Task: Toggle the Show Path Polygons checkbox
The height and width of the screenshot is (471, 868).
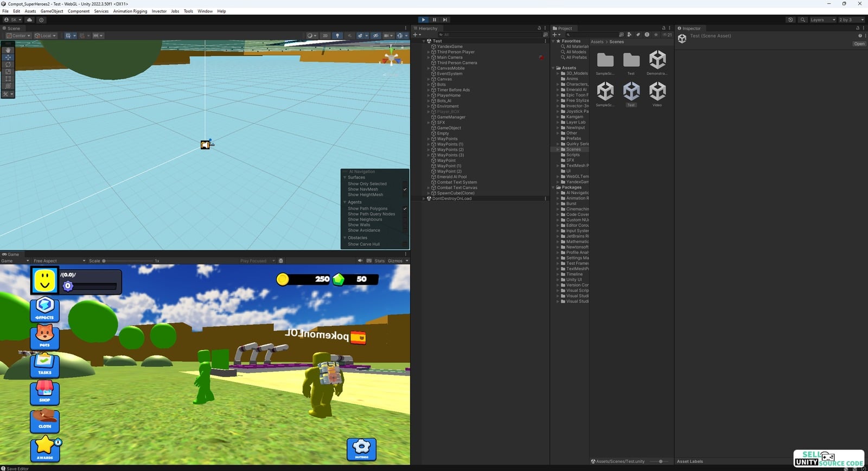Action: click(x=405, y=208)
